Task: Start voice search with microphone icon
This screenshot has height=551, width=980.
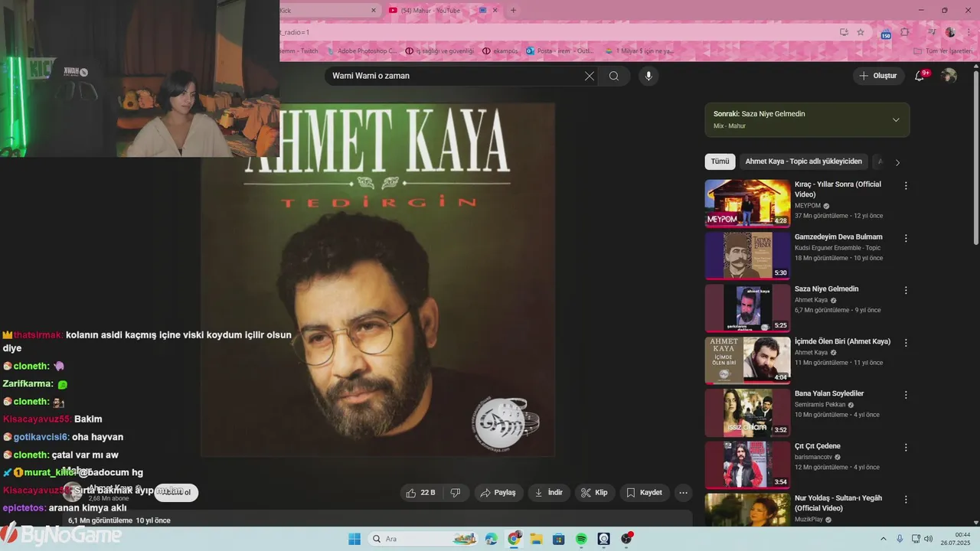Action: tap(648, 76)
